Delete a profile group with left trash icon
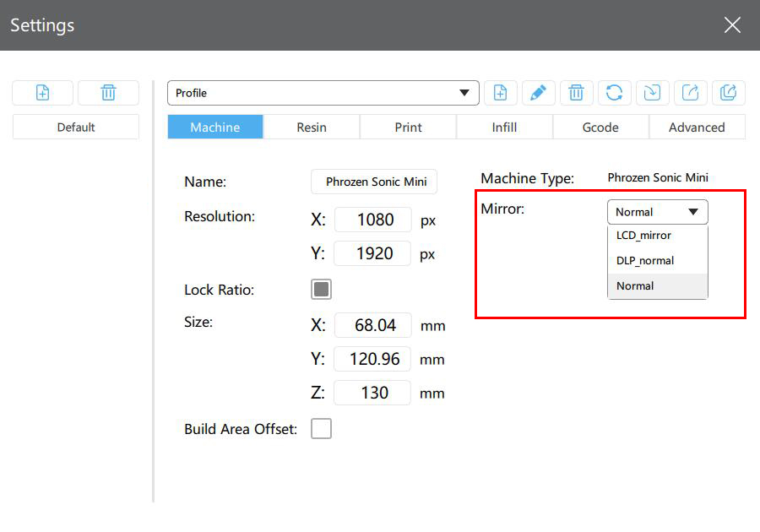760x532 pixels. (108, 93)
